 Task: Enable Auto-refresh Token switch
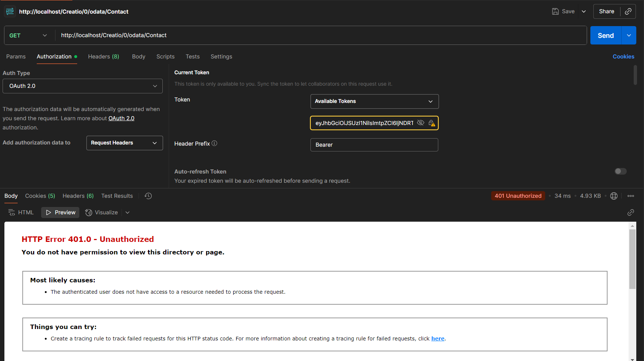tap(620, 171)
